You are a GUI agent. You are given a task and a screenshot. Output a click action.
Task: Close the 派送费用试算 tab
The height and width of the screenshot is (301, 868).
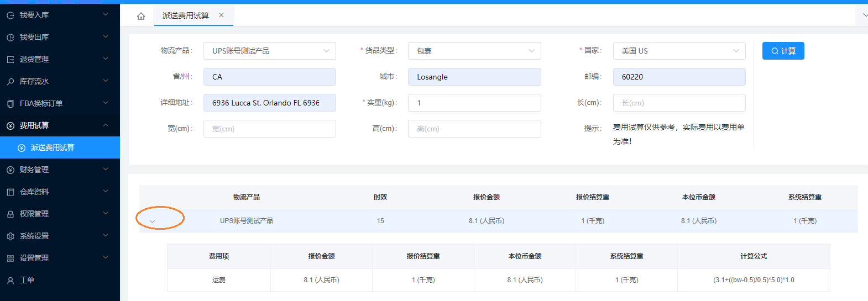[221, 15]
